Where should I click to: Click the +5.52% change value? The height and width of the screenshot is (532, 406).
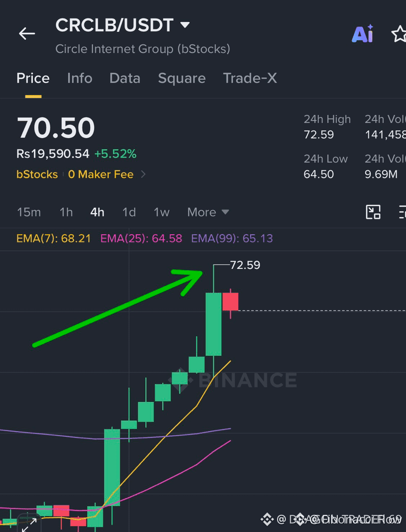[115, 154]
